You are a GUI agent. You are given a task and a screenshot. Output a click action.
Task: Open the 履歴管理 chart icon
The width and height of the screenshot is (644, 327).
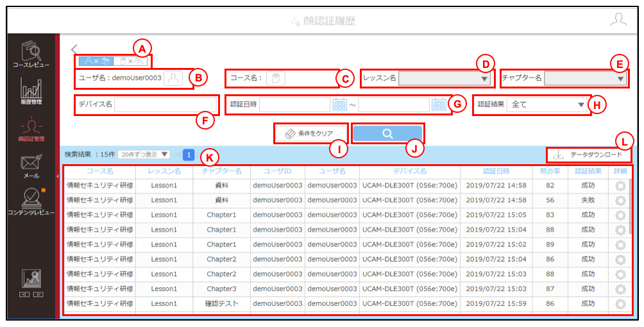tap(31, 90)
